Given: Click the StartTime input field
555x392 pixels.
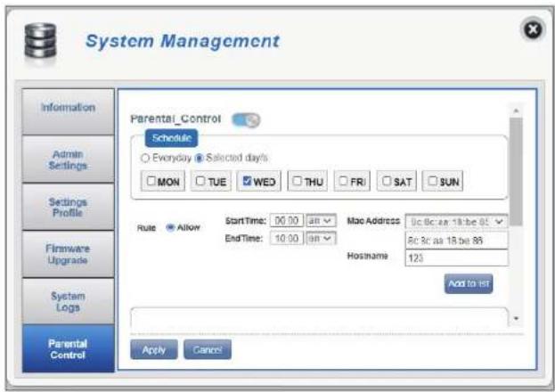Looking at the screenshot, I should pyautogui.click(x=287, y=221).
